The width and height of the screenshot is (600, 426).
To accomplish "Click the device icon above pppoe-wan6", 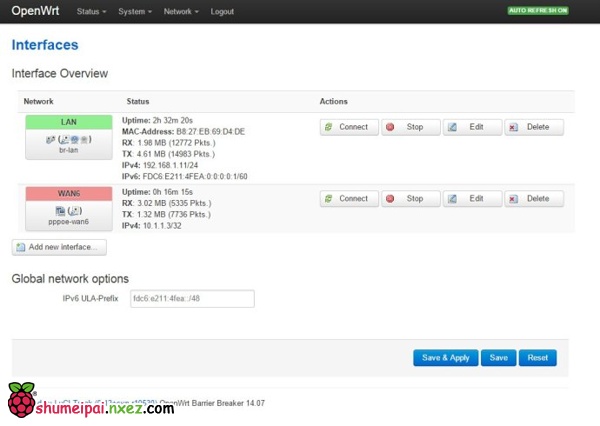I will point(60,211).
